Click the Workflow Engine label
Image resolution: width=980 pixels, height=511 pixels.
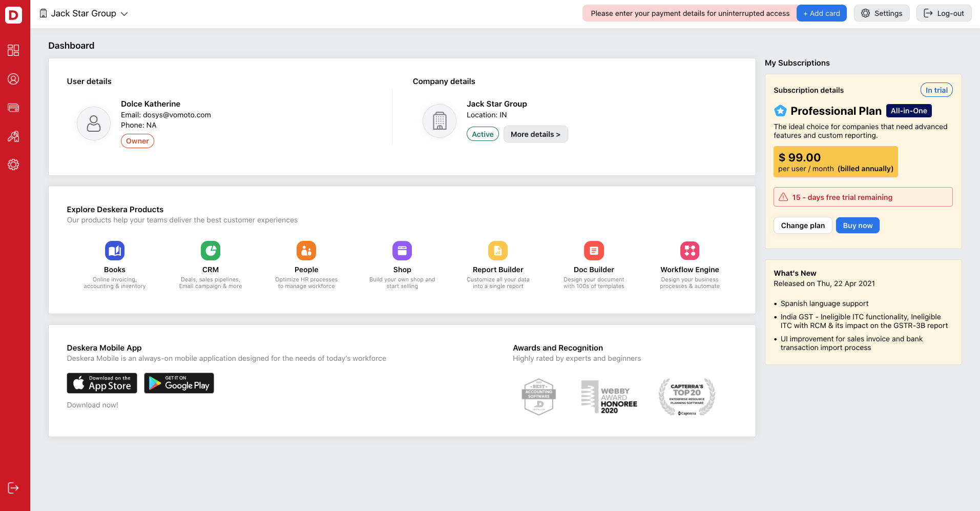690,270
